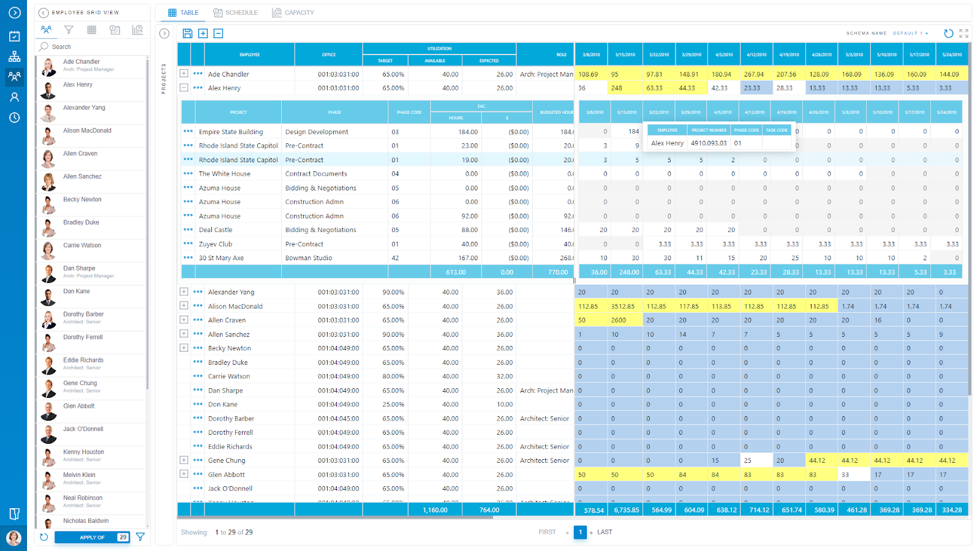
Task: Open three-dot menu for The White House project
Action: point(188,173)
